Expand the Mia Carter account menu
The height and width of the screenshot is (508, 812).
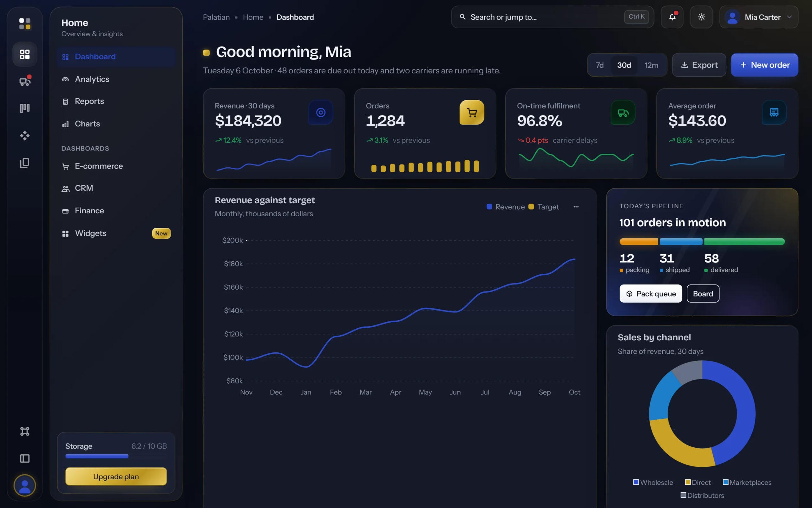pyautogui.click(x=759, y=17)
